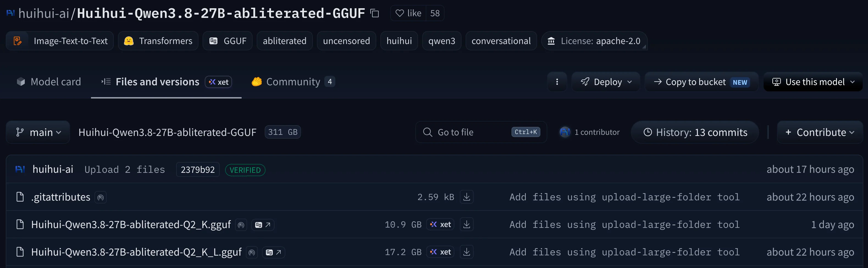Open the Community tab
This screenshot has height=268, width=868.
coord(293,82)
